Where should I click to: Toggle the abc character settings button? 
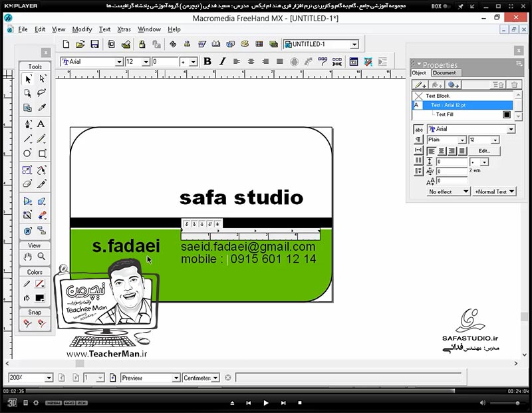coord(419,129)
